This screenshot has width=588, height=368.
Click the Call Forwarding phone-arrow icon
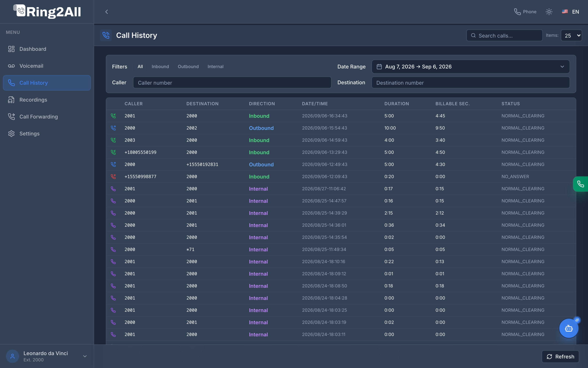click(x=11, y=117)
